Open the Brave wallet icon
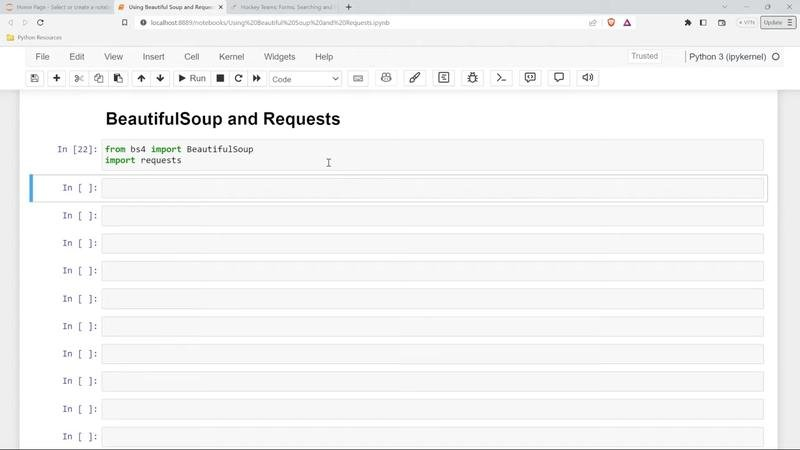This screenshot has height=450, width=800. click(721, 22)
